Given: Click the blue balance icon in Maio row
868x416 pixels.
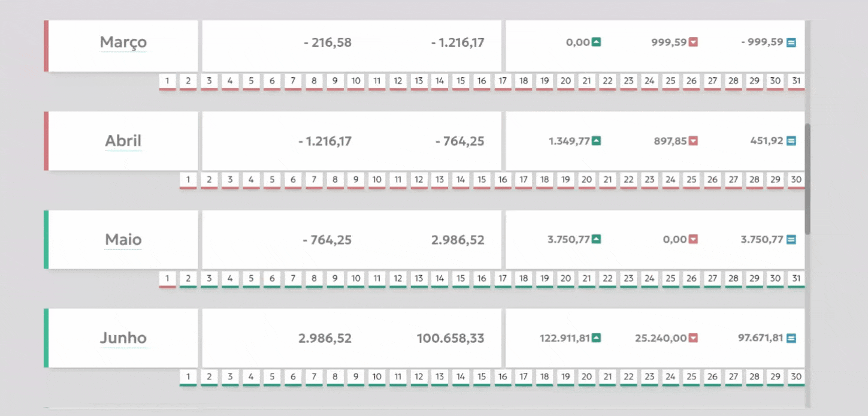Looking at the screenshot, I should click(x=791, y=240).
